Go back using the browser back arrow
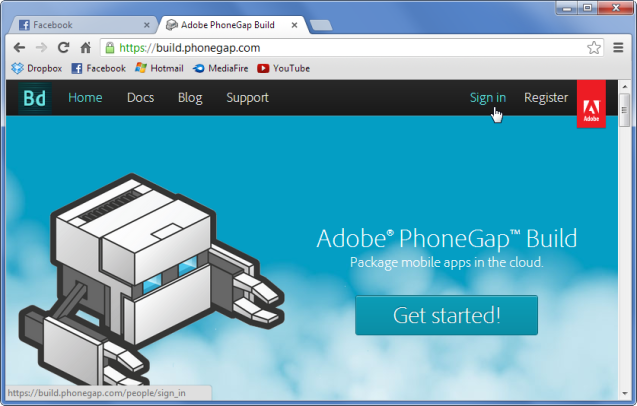 coord(19,48)
